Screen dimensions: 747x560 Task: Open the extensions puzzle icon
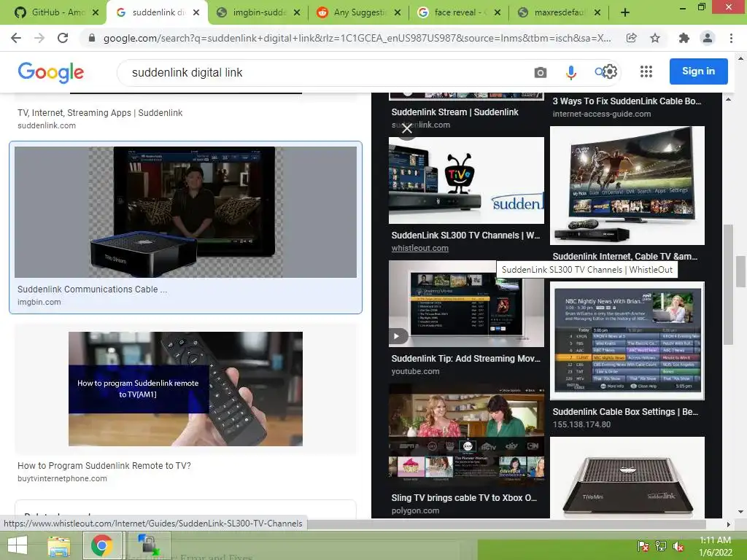[684, 38]
